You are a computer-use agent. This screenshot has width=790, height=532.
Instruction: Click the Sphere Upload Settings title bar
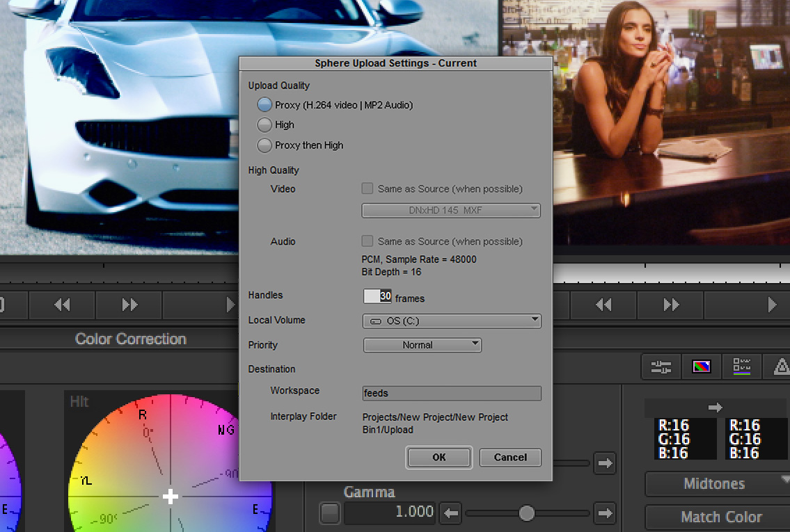click(x=395, y=63)
